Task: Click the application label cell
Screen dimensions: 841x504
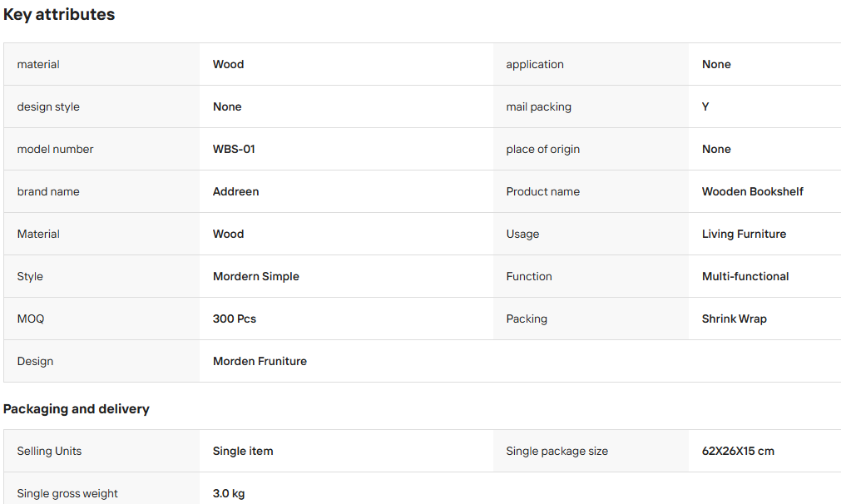Action: [591, 64]
